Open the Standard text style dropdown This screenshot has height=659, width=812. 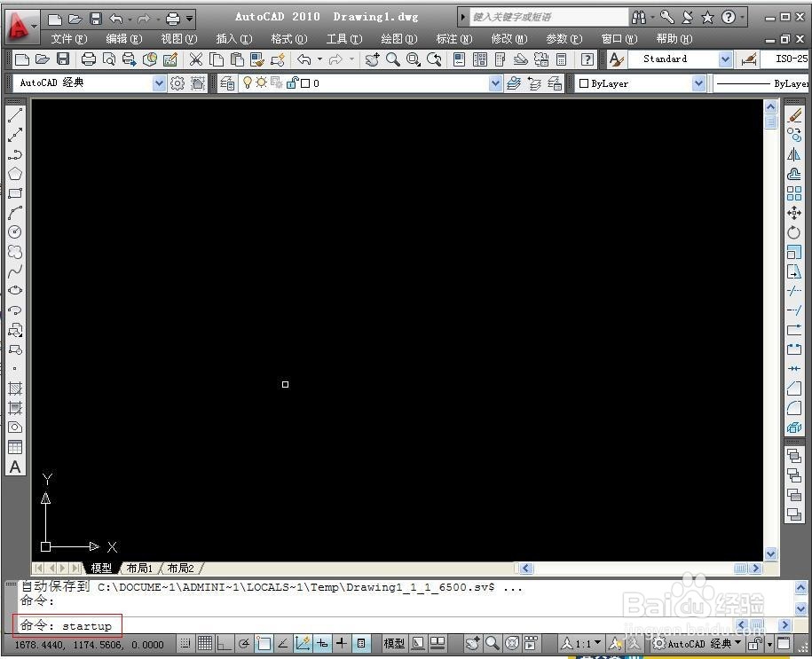click(726, 59)
